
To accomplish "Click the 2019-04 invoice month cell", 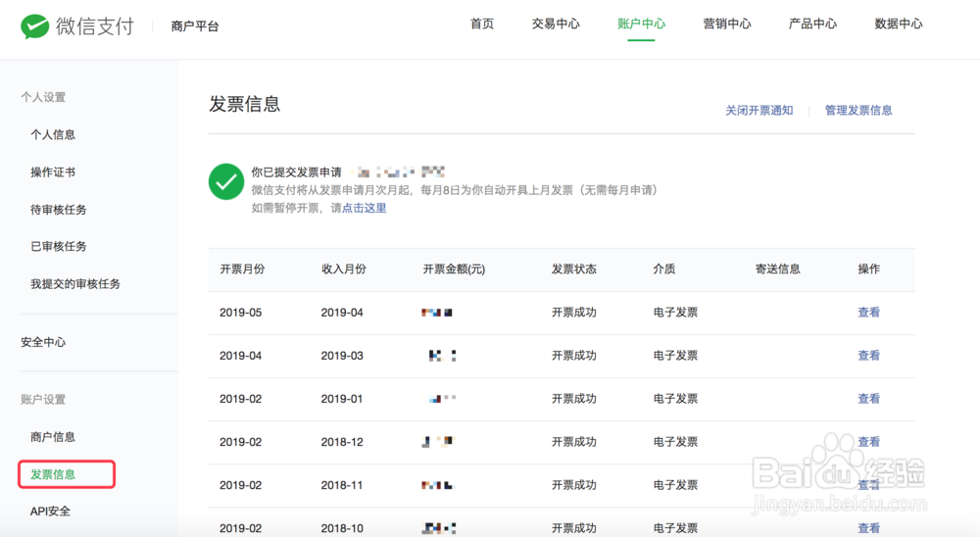I will pyautogui.click(x=241, y=355).
